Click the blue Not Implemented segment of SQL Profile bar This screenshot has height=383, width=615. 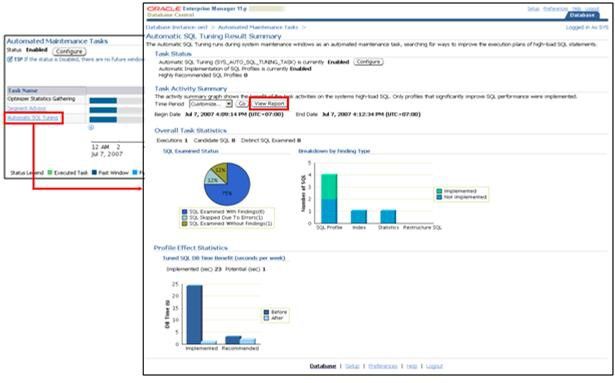(x=329, y=211)
